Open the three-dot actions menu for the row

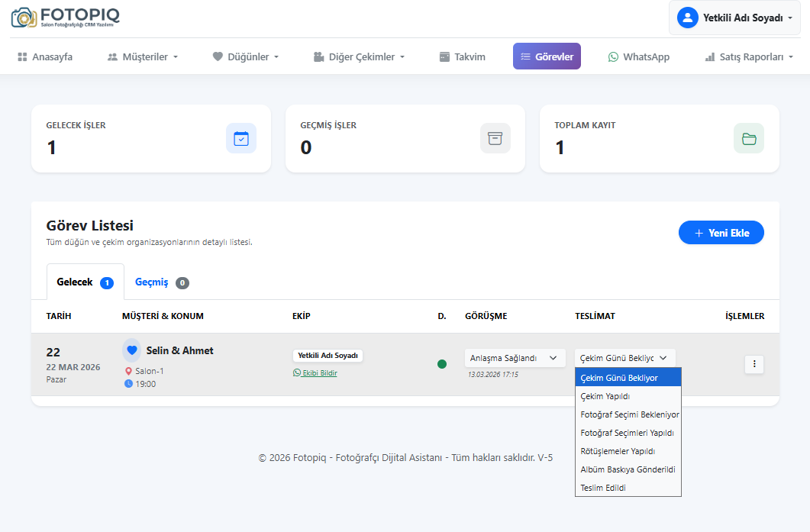(754, 364)
